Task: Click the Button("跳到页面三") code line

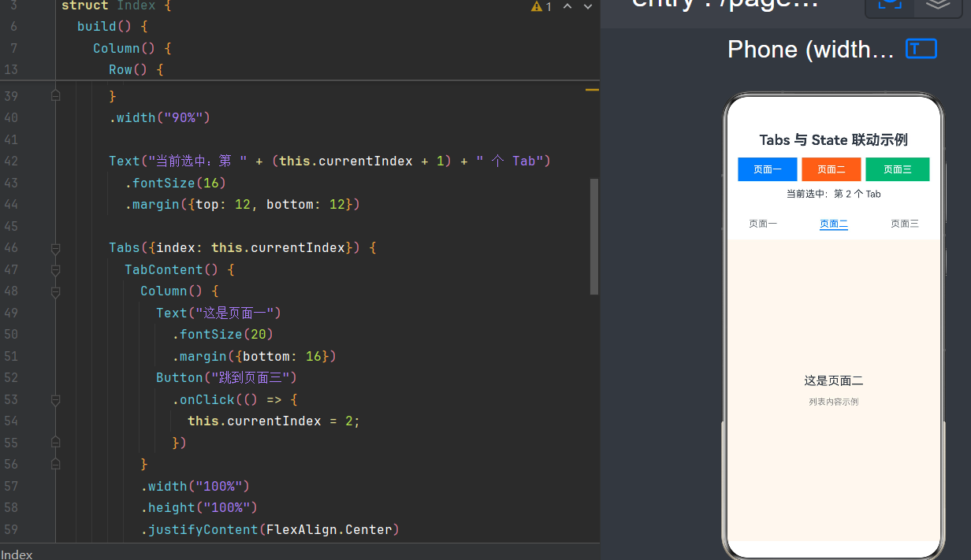Action: (226, 378)
